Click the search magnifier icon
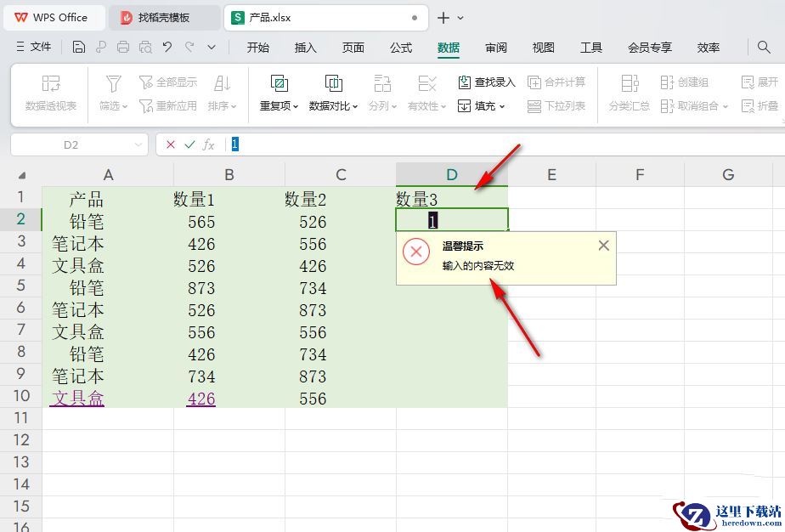785x532 pixels. coord(764,47)
